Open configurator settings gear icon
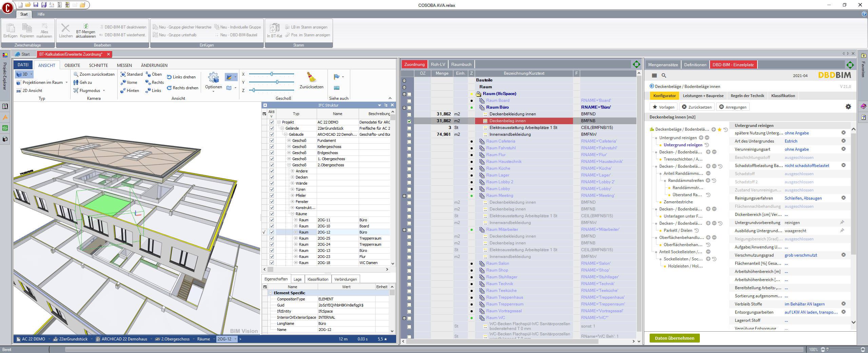This screenshot has width=868, height=353. click(848, 107)
